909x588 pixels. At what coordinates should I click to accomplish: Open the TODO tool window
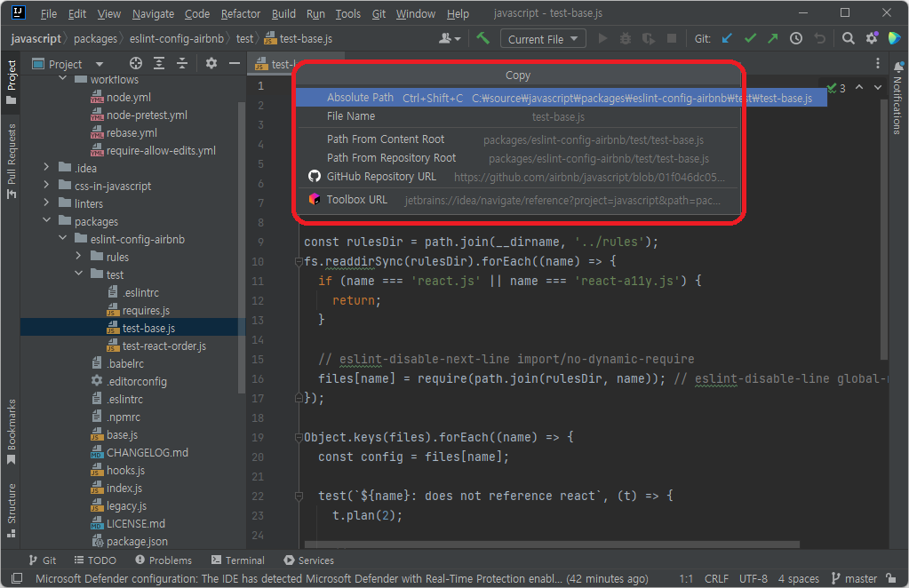(95, 560)
